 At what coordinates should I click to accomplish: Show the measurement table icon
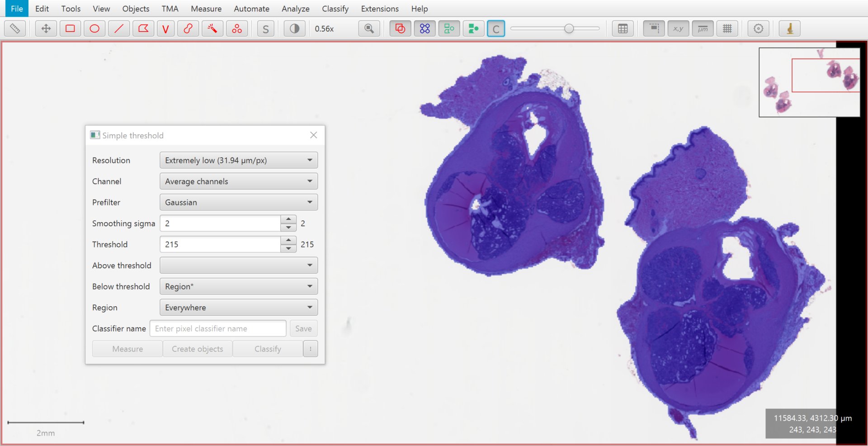click(x=623, y=28)
